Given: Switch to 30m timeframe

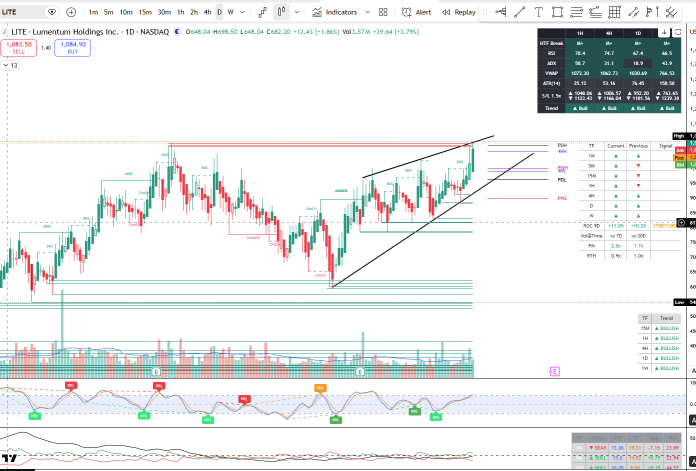Looking at the screenshot, I should (x=164, y=12).
